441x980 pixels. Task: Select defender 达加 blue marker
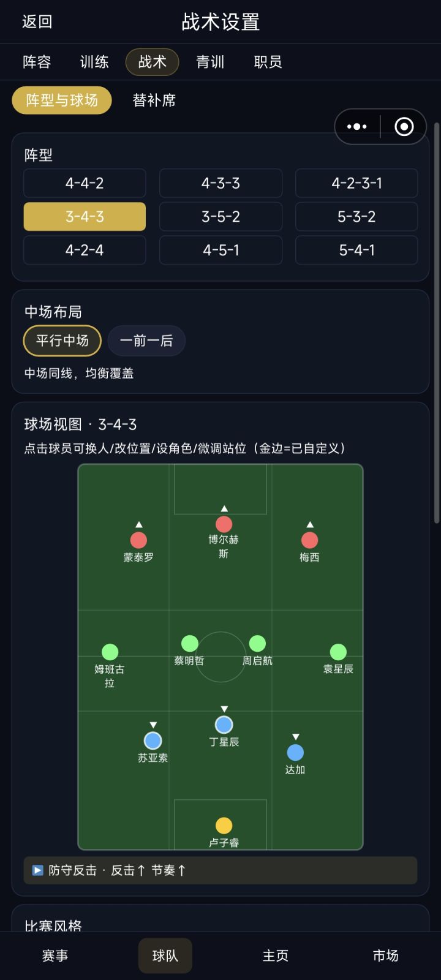[295, 753]
